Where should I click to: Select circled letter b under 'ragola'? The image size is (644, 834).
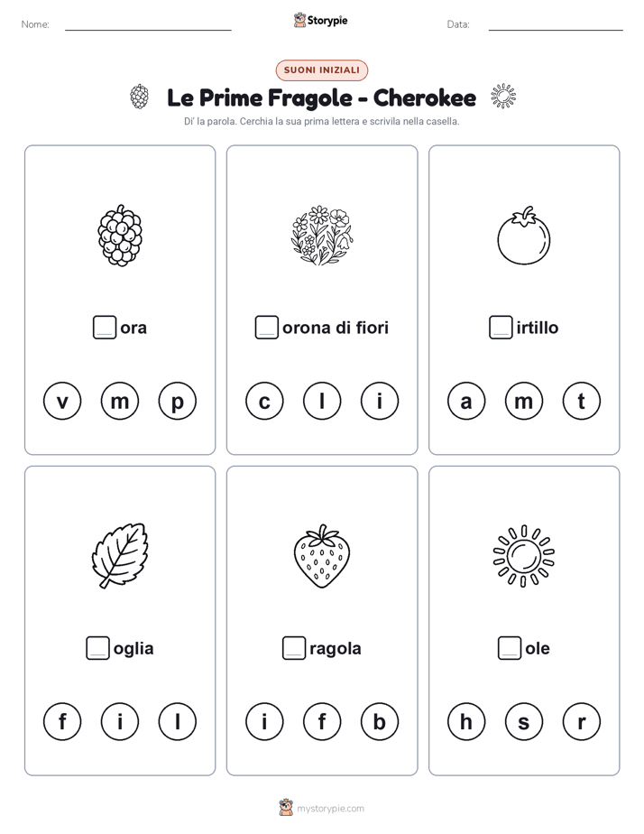(380, 722)
